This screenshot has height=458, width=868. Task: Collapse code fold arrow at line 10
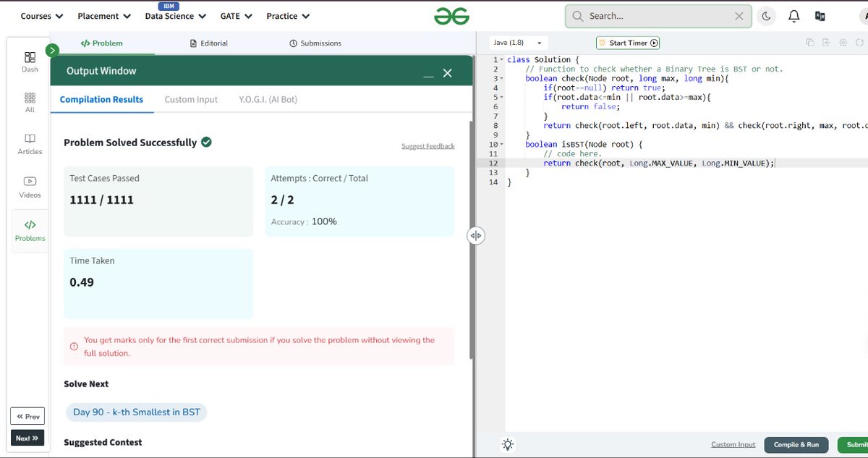(502, 144)
